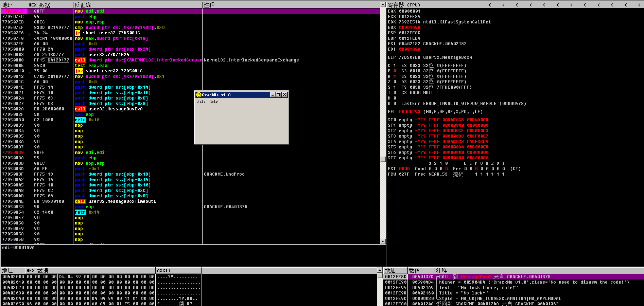Click the A auxiliary flag value
Viewport: 644px width, 306px height.
(x=395, y=76)
